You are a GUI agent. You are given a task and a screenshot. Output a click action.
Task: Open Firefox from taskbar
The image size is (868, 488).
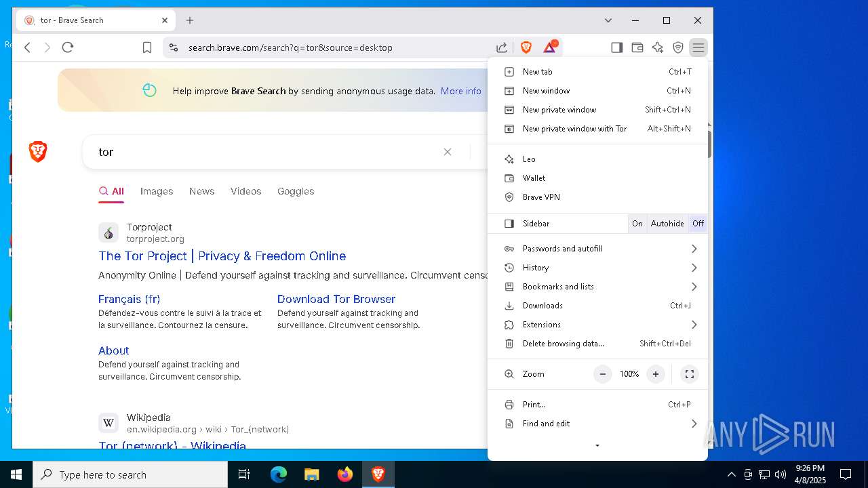point(345,474)
